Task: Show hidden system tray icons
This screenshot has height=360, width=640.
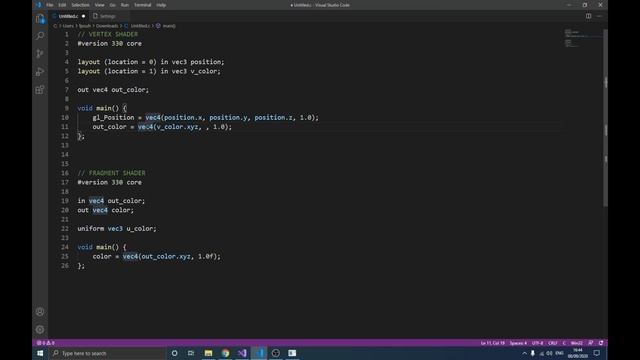Action: coord(524,353)
